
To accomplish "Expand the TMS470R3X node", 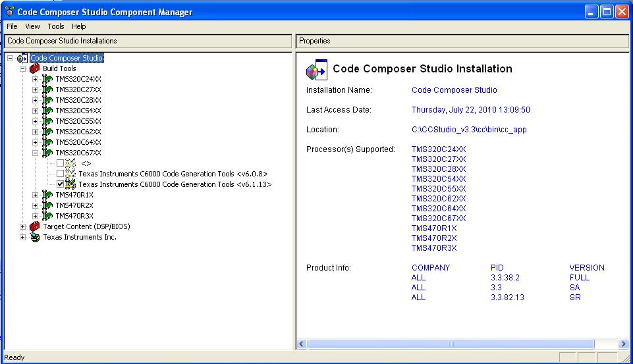I will tap(35, 216).
